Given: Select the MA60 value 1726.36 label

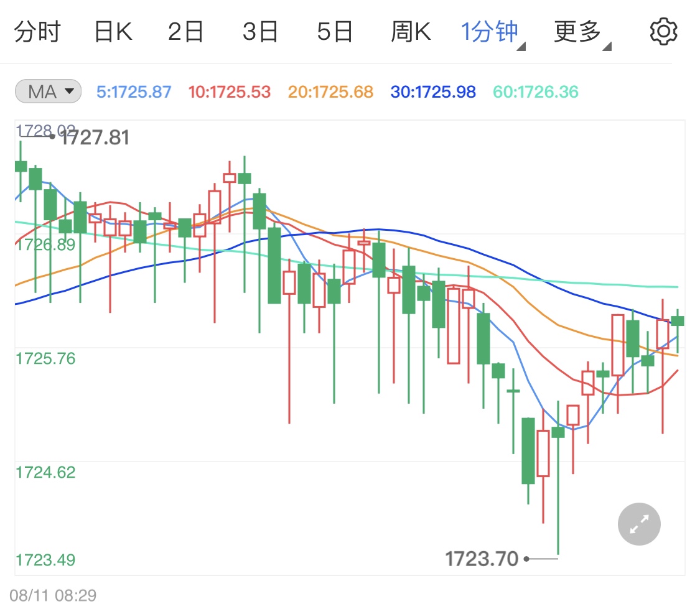Looking at the screenshot, I should tap(535, 91).
